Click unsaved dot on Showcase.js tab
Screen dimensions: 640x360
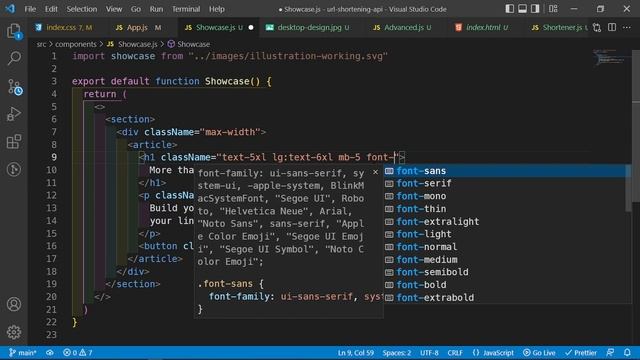251,28
